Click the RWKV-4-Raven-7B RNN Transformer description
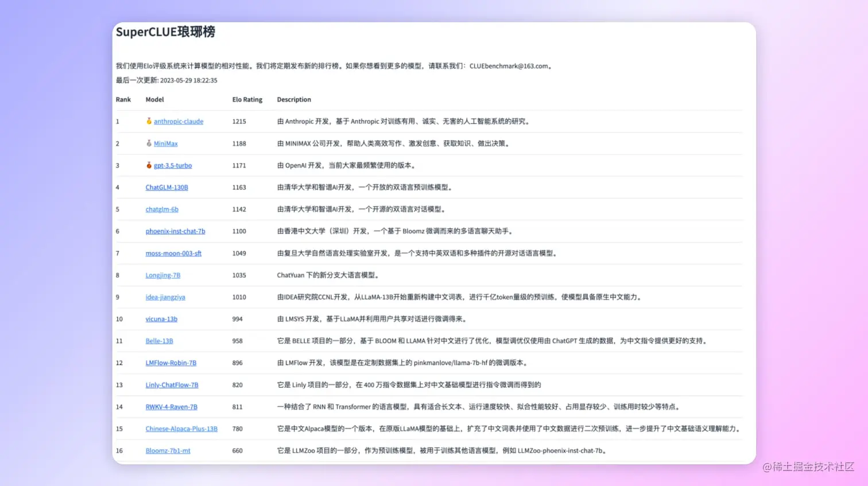Image resolution: width=868 pixels, height=486 pixels. coord(479,407)
